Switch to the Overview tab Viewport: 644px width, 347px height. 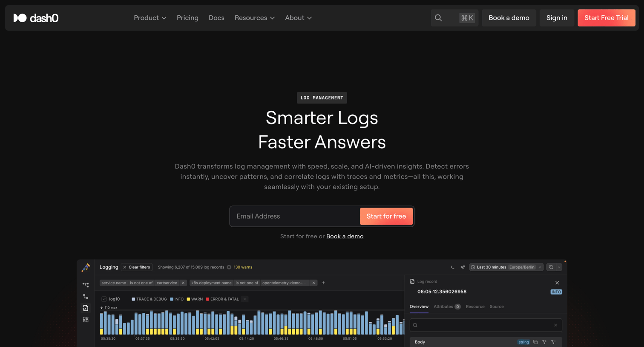pyautogui.click(x=419, y=307)
